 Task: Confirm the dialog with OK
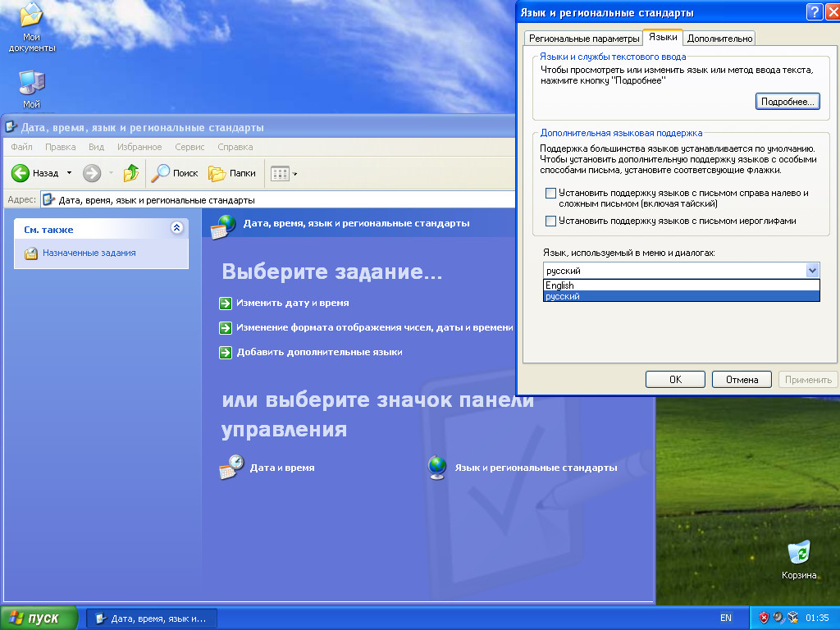(x=675, y=379)
